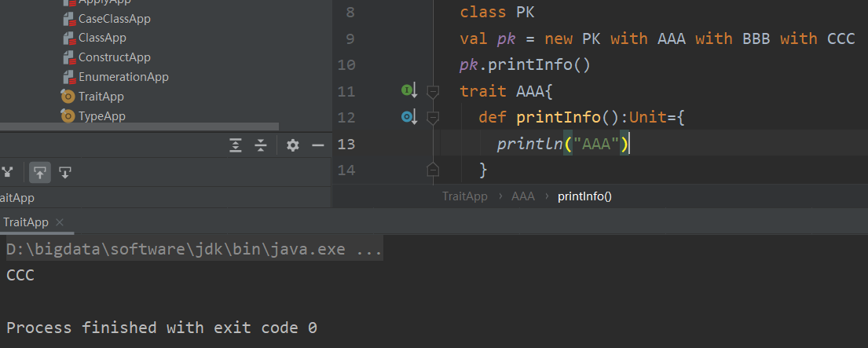Collapse all nodes in Structure panel
868x348 pixels.
point(261,145)
